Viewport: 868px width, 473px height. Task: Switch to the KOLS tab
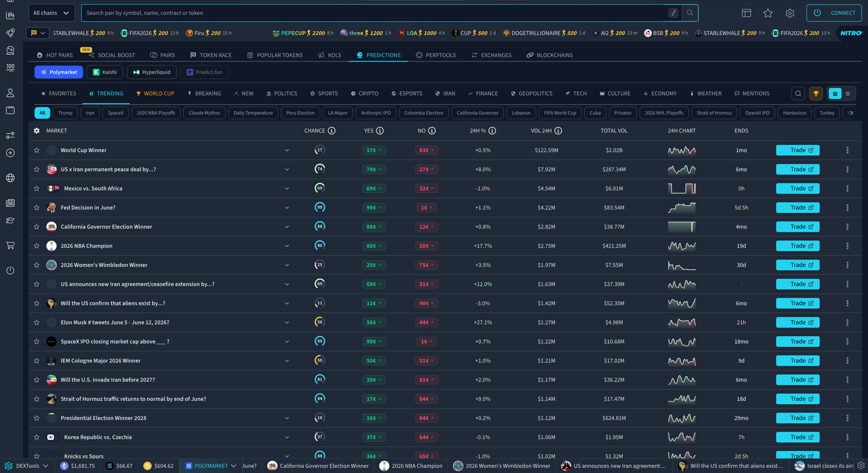(330, 55)
